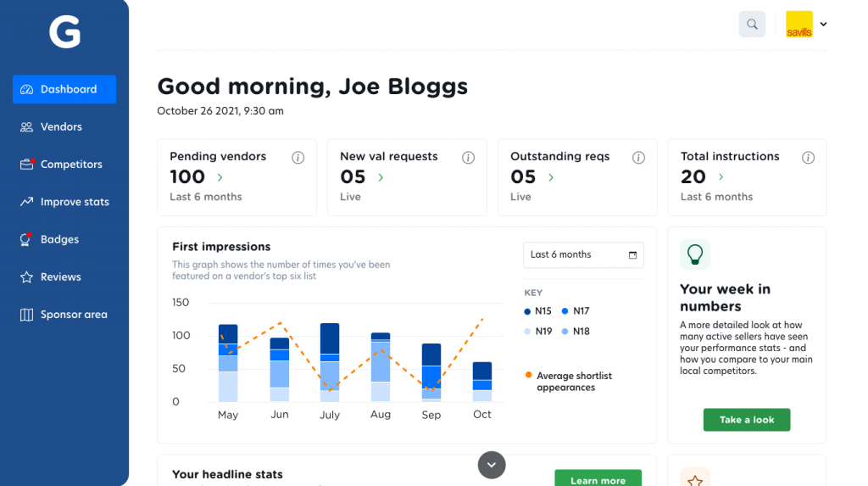
Task: Open info icon on Pending vendors card
Action: pos(298,158)
